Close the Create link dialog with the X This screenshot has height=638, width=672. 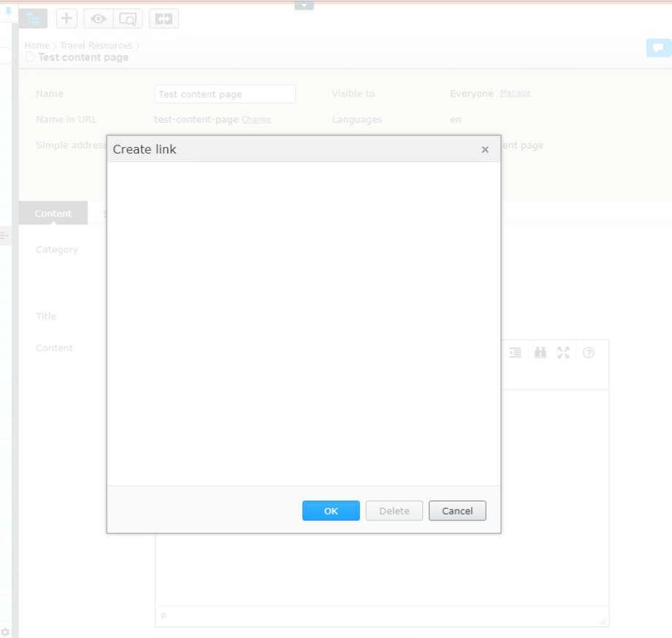[485, 149]
